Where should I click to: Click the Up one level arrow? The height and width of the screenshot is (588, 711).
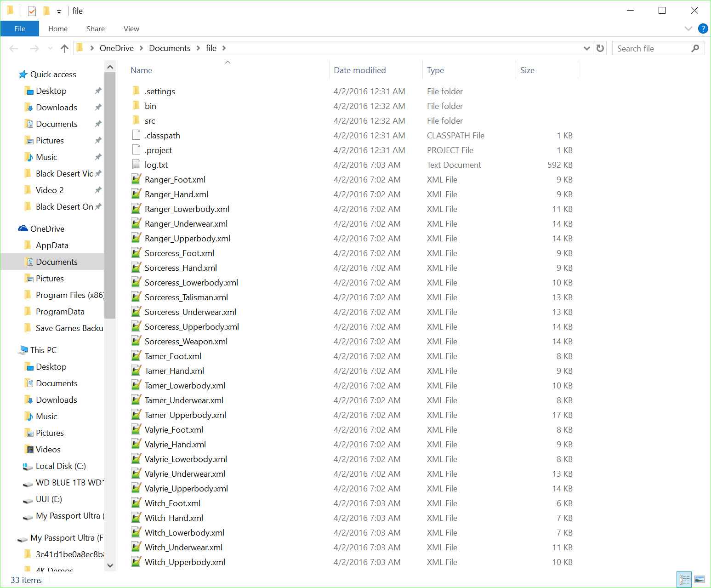pos(64,48)
